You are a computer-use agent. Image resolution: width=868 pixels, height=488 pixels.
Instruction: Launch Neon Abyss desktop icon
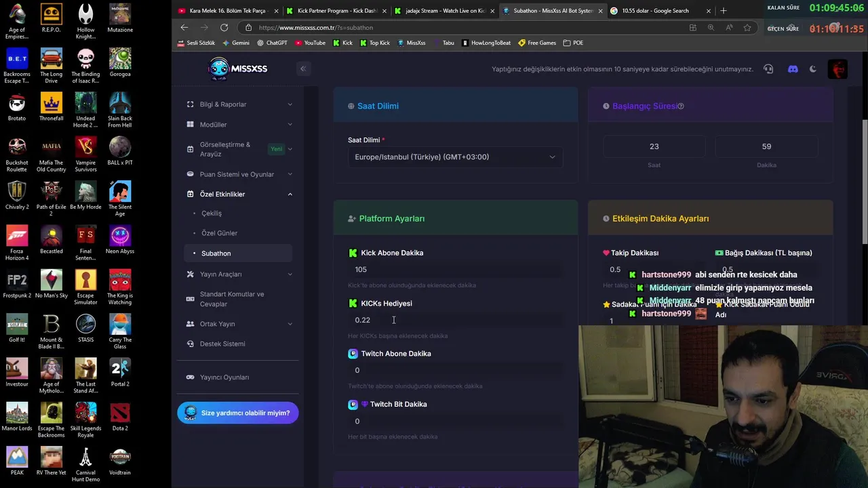(120, 239)
